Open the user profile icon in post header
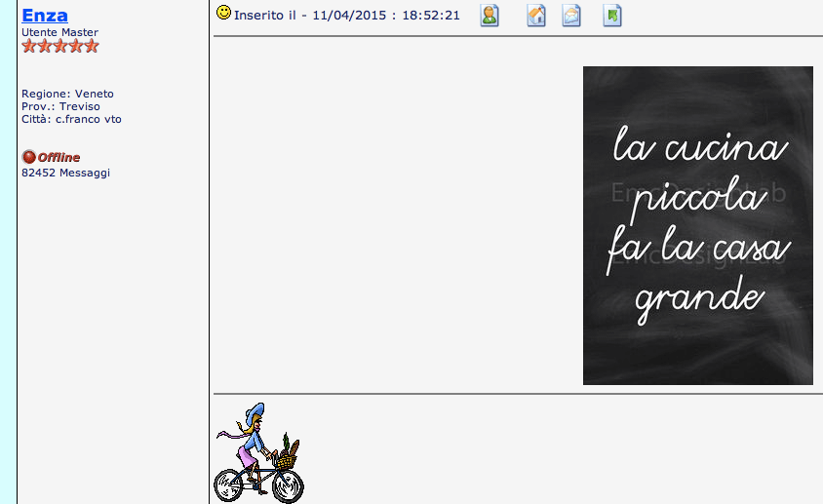Image resolution: width=823 pixels, height=504 pixels. (490, 16)
